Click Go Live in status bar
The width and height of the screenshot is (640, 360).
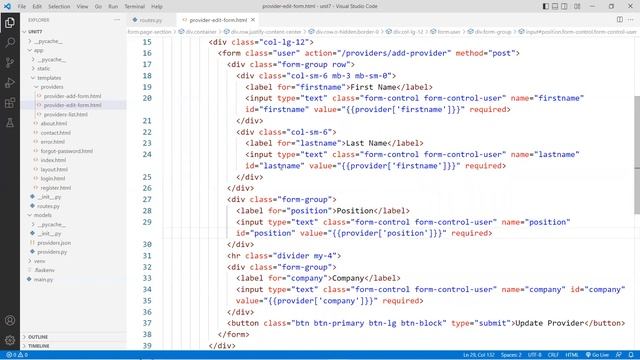tap(598, 355)
